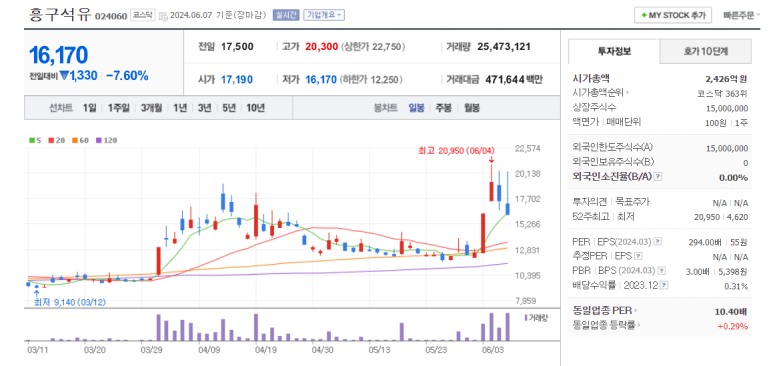Click the 코스닥 market badge

click(144, 15)
